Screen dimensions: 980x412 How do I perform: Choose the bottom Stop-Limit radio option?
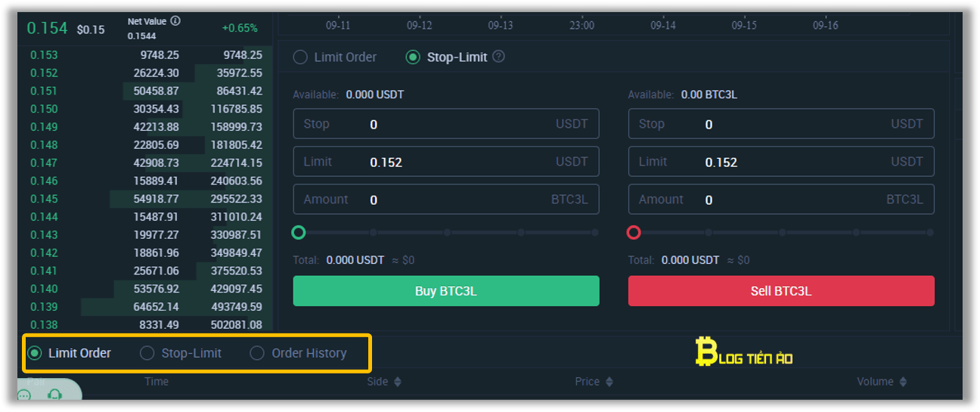pos(147,353)
